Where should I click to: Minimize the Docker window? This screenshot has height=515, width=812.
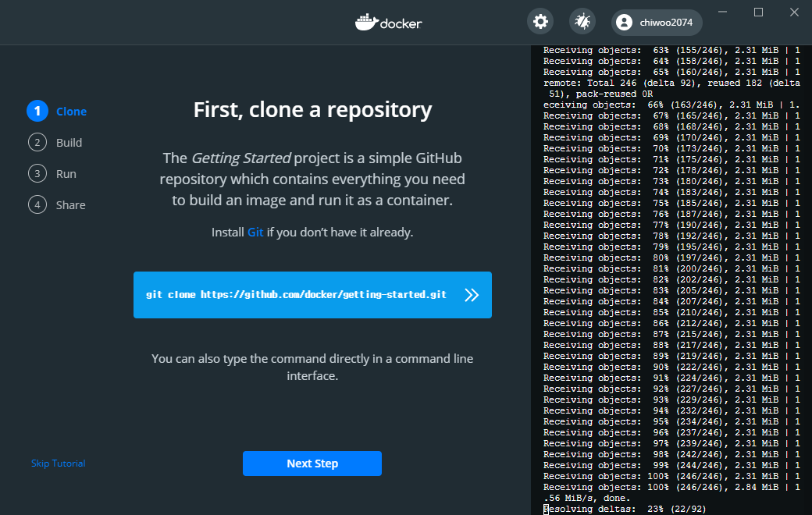(x=722, y=12)
